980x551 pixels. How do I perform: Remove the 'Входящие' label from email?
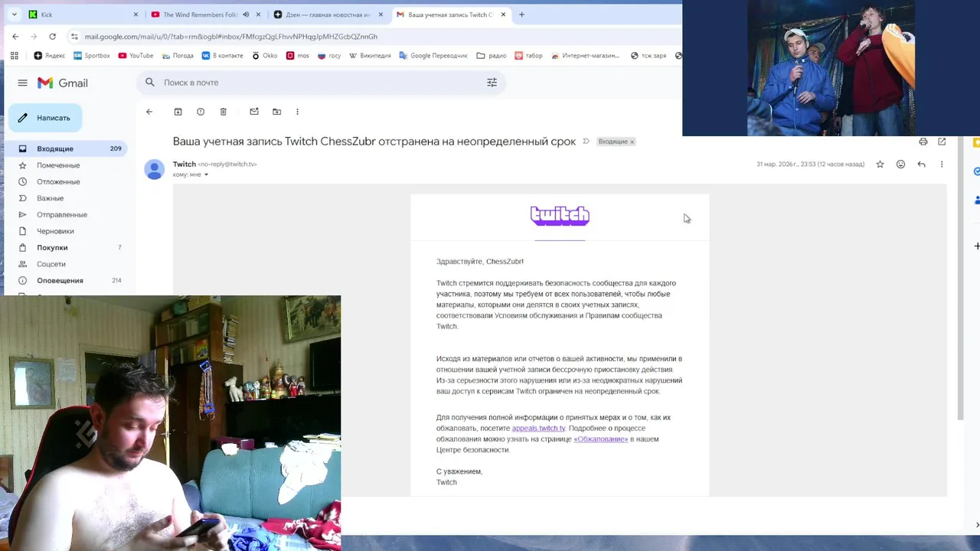coord(632,142)
